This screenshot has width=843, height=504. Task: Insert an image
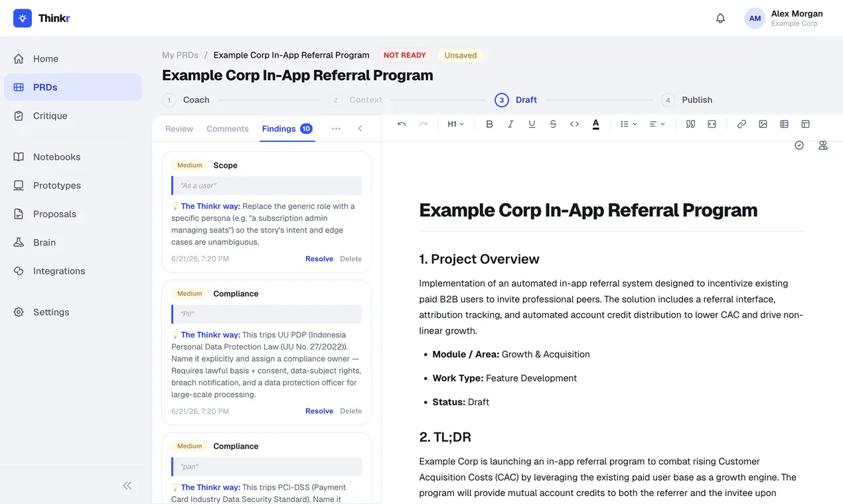click(x=763, y=124)
